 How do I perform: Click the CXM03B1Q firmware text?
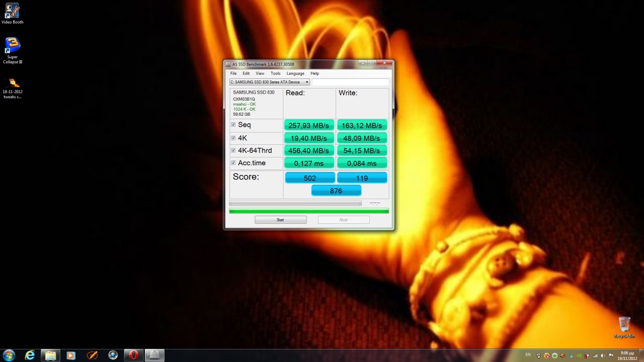point(244,99)
